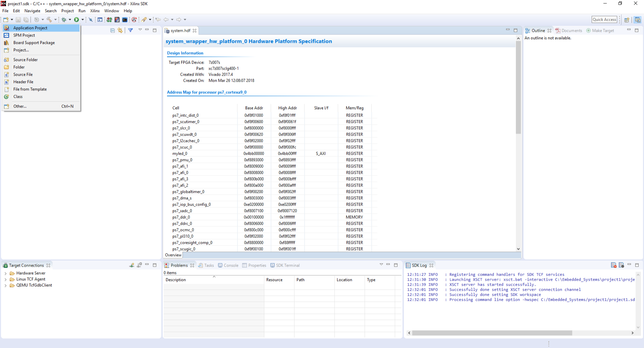Viewport: 644px width, 348px height.
Task: Click the Program FPGA toolbar icon
Action: click(x=109, y=20)
